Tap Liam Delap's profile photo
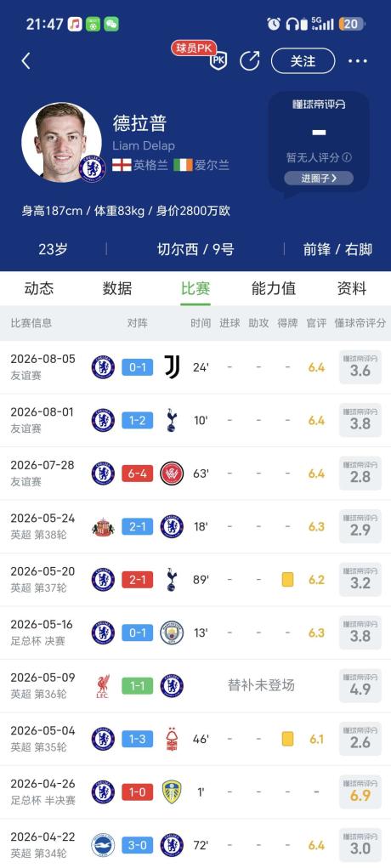This screenshot has width=391, height=868. (61, 142)
